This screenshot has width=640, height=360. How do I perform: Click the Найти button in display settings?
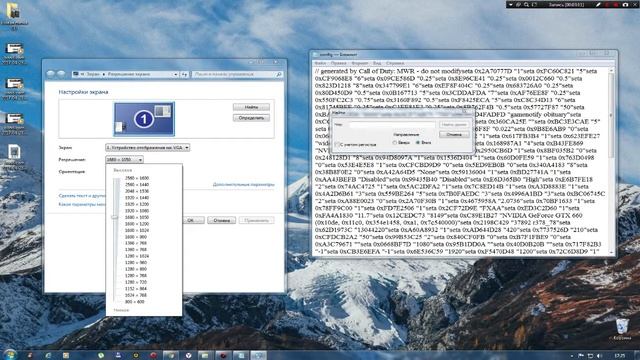tap(251, 107)
